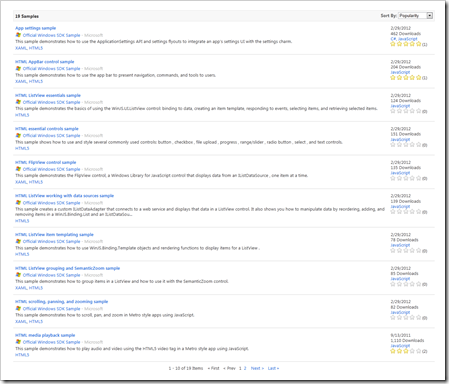Click star rating of item templating sample
The image size is (449, 384).
pyautogui.click(x=406, y=250)
